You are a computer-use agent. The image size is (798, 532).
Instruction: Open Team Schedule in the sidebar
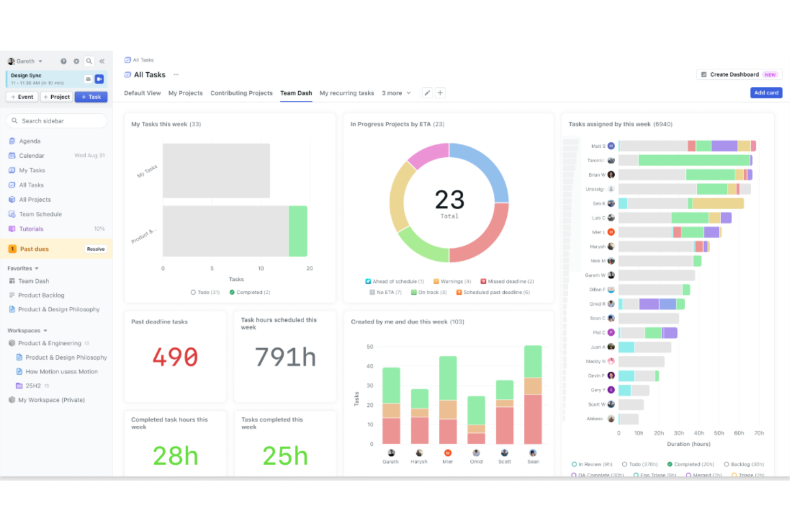(40, 214)
